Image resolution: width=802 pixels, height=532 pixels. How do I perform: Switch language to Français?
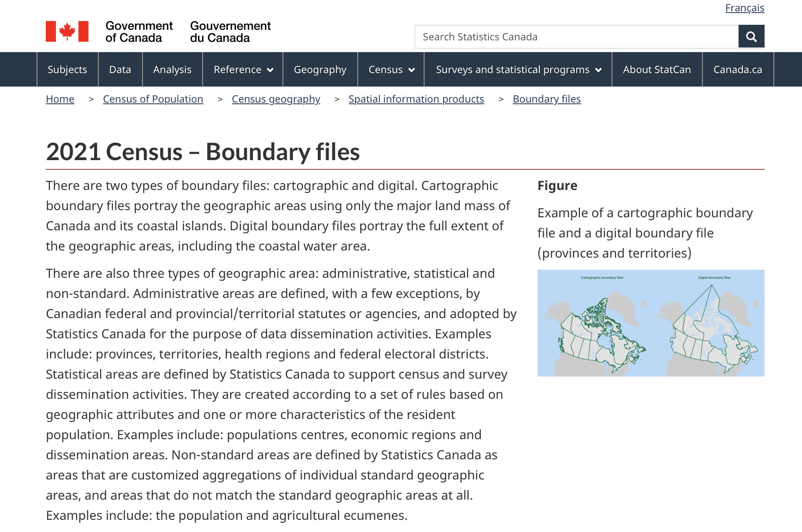(745, 8)
